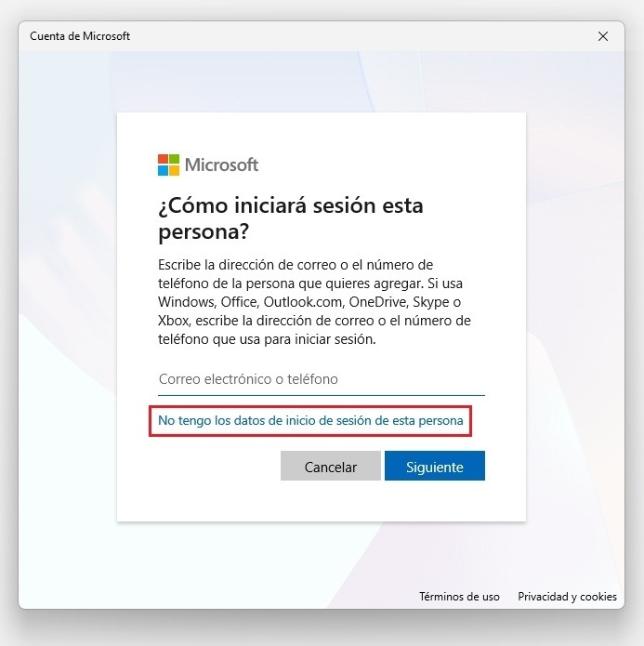Screen dimensions: 644x646
Task: Click the ¿Cómo iniciará sesión esta persona? heading
Action: pyautogui.click(x=290, y=217)
